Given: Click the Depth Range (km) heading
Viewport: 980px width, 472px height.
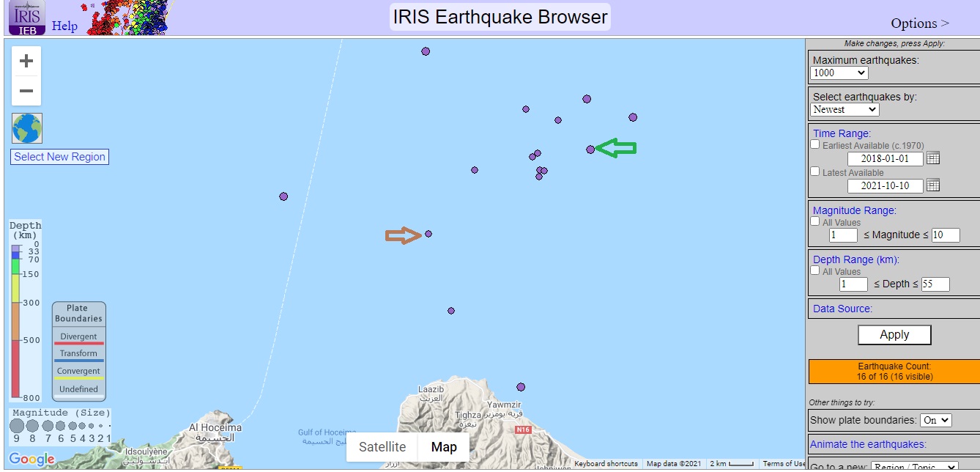Looking at the screenshot, I should point(855,259).
